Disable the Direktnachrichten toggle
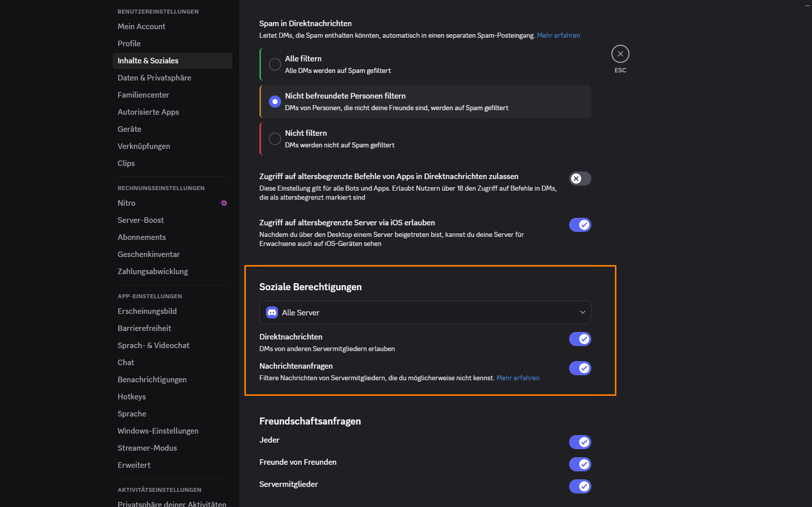Screen dimensions: 812x507 point(580,339)
